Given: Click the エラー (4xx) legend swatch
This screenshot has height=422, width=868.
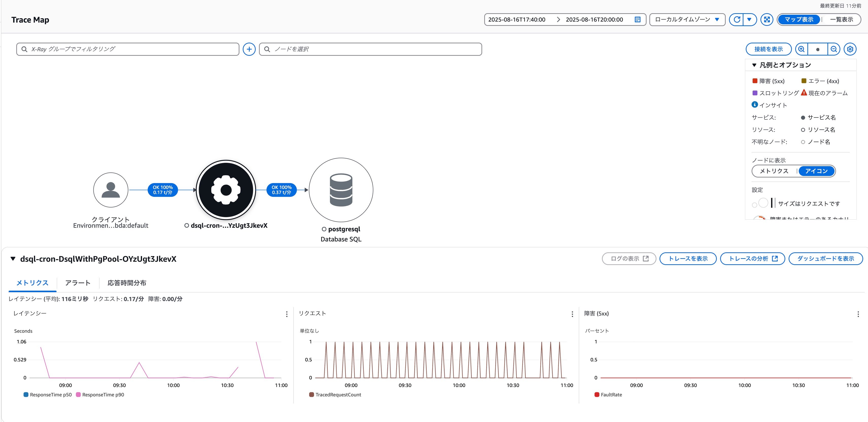Looking at the screenshot, I should [804, 81].
